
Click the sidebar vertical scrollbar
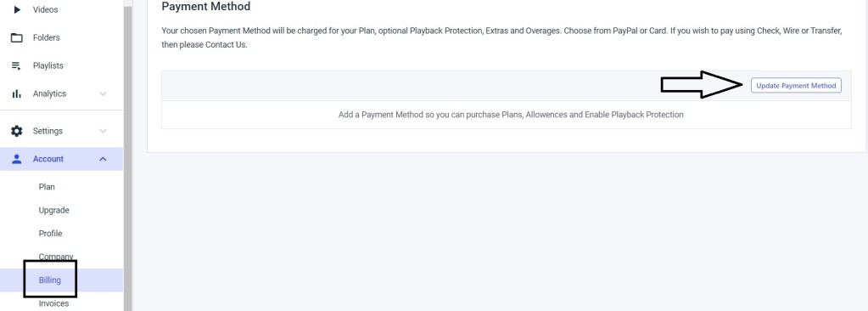tap(128, 155)
